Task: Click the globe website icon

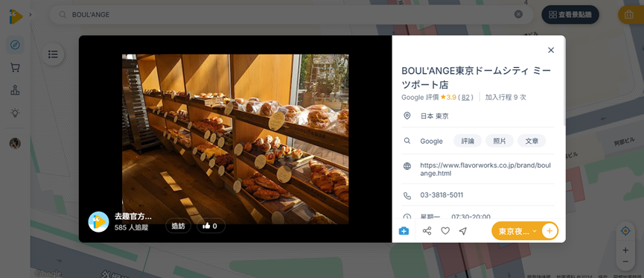Action: pos(407,166)
